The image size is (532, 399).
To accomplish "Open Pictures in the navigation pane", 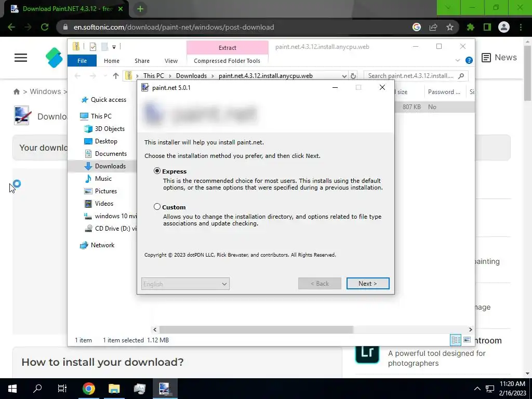I will [x=100, y=191].
